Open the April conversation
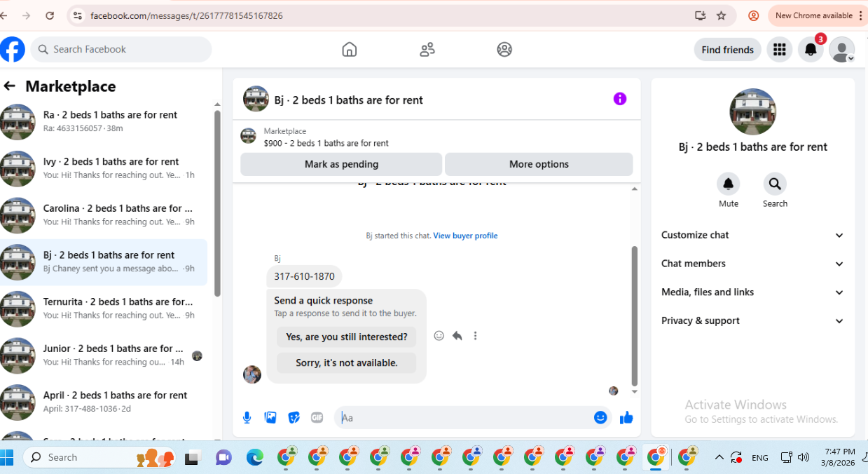 104,402
